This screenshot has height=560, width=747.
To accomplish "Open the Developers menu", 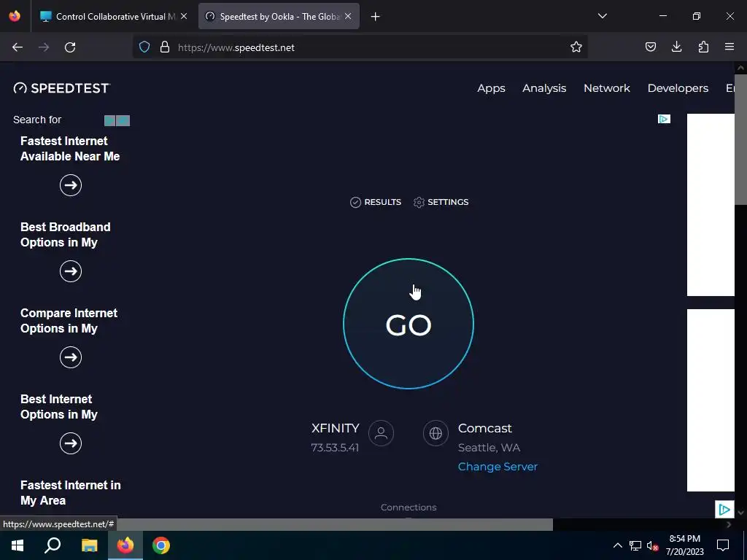I will click(x=678, y=88).
